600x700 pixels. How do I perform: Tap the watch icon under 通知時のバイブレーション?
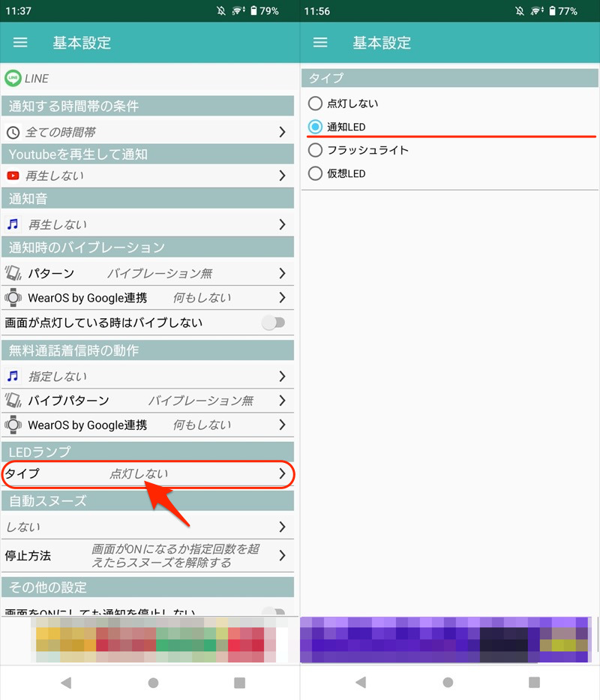[13, 298]
